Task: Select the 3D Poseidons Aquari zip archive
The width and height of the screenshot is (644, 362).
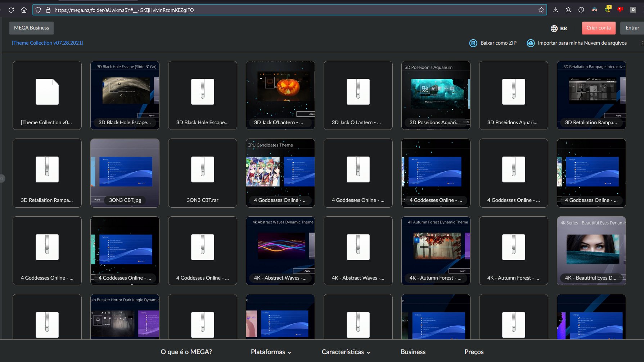Action: [514, 95]
